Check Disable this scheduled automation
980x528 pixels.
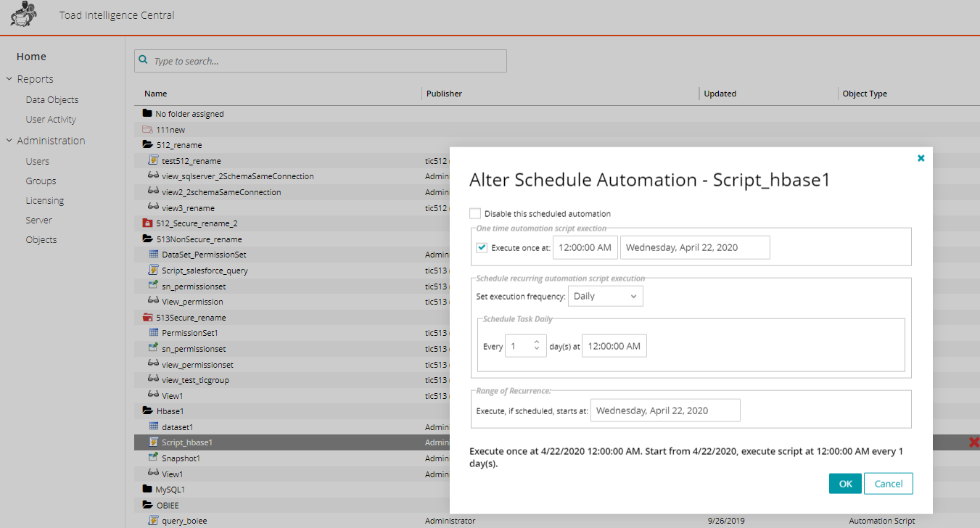pyautogui.click(x=475, y=214)
